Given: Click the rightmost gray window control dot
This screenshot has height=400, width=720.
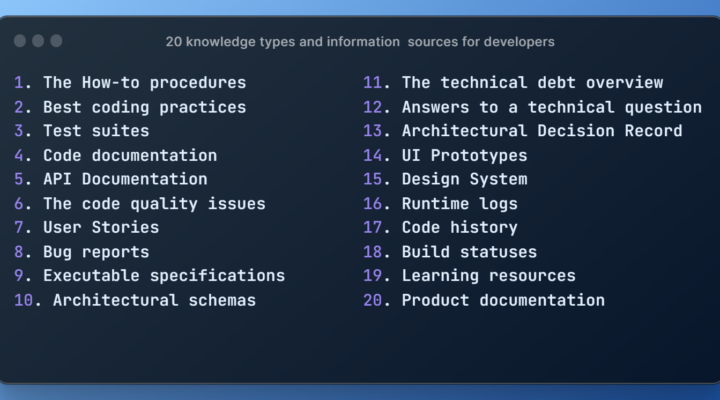Looking at the screenshot, I should tap(56, 41).
